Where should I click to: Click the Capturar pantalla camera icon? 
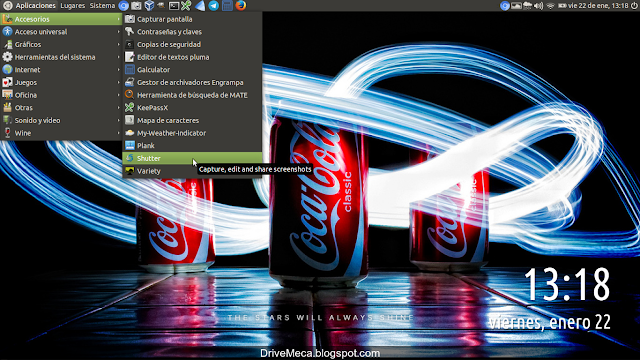point(130,19)
